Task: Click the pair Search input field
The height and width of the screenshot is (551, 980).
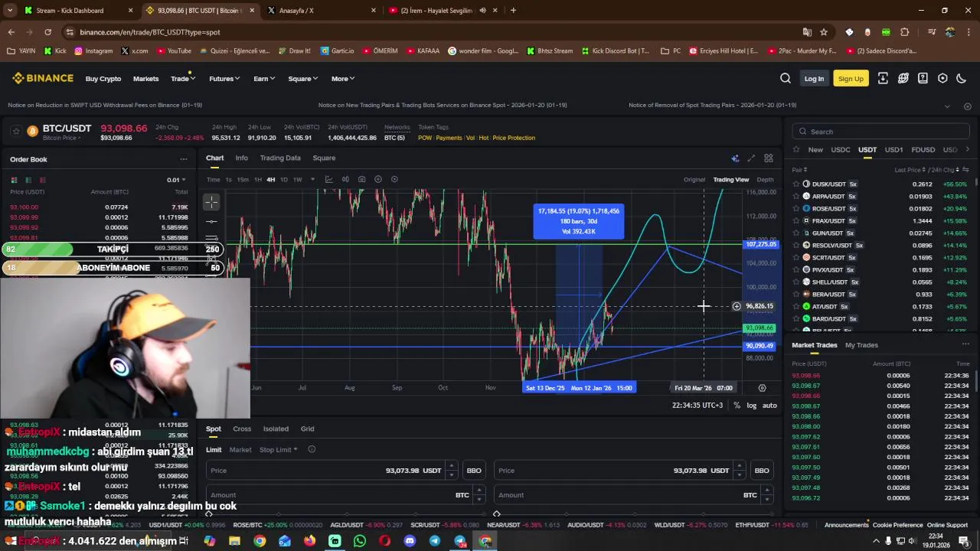Action: (x=881, y=132)
